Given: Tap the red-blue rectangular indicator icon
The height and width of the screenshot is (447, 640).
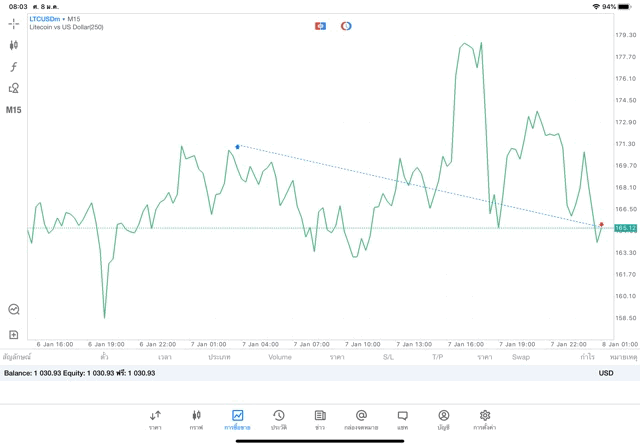Looking at the screenshot, I should tap(320, 26).
